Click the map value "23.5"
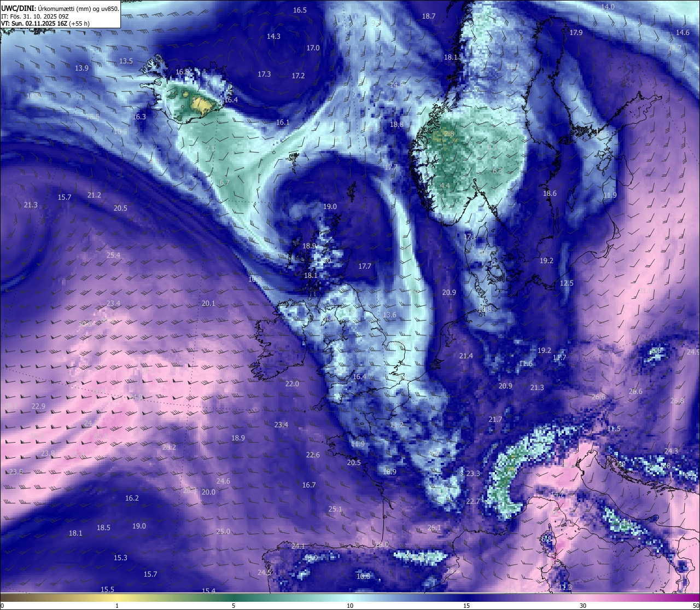This screenshot has height=610, width=700. (x=16, y=472)
